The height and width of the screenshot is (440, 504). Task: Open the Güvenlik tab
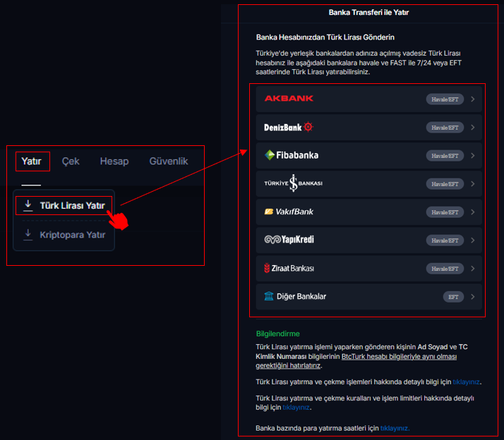pyautogui.click(x=169, y=161)
